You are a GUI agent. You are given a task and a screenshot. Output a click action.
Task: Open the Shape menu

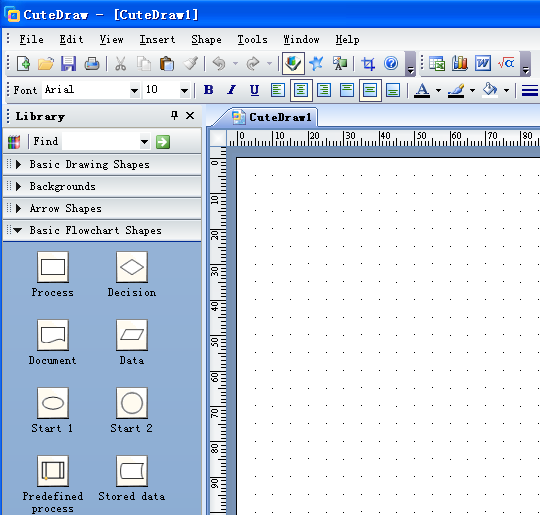(x=206, y=40)
